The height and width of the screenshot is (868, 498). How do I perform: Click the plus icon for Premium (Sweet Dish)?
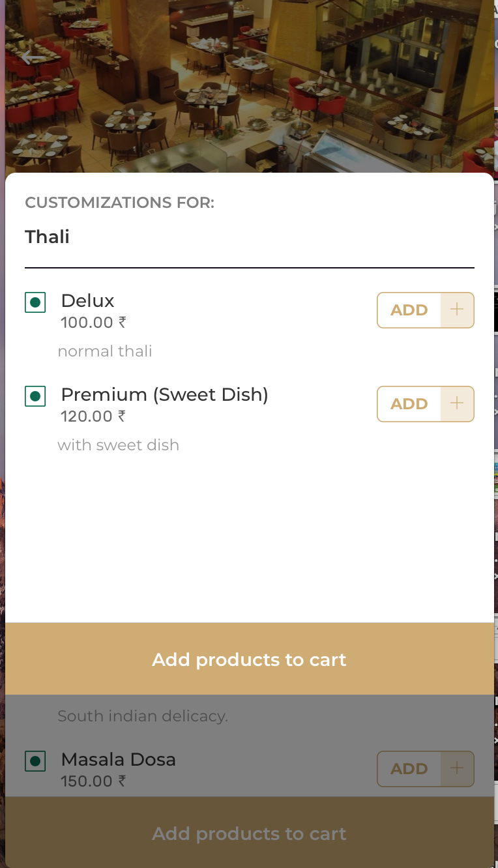(457, 404)
